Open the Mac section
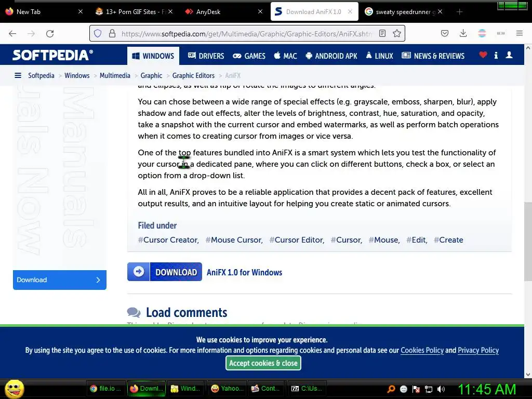This screenshot has height=399, width=532. tap(285, 56)
